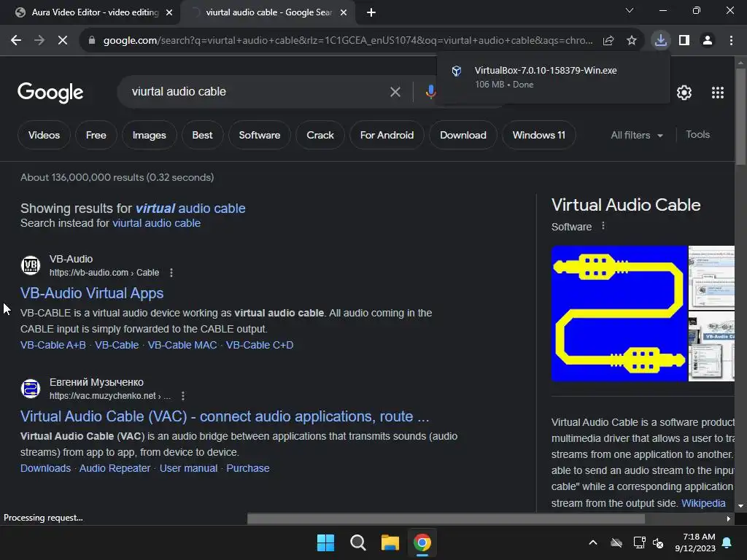
Task: Clear the Google search box
Action: pos(395,92)
